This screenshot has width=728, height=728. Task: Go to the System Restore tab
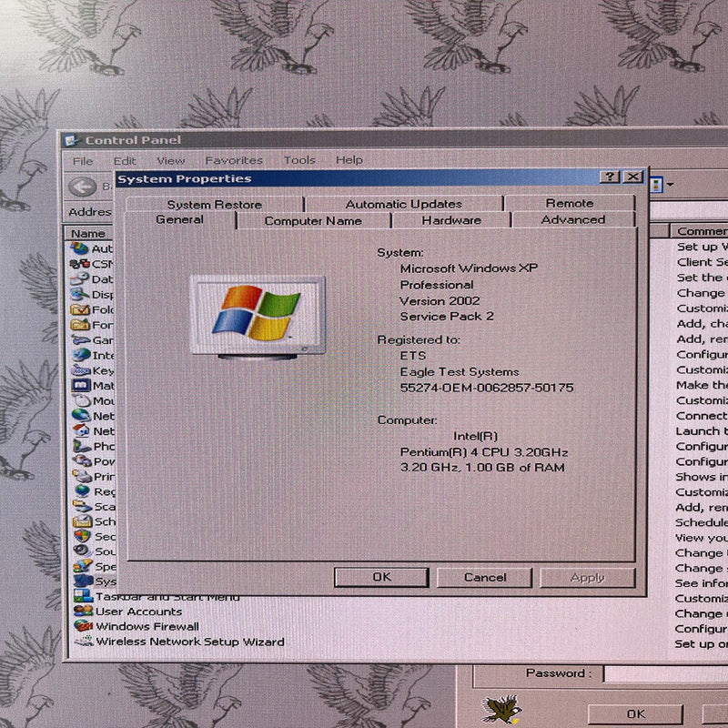coord(214,204)
